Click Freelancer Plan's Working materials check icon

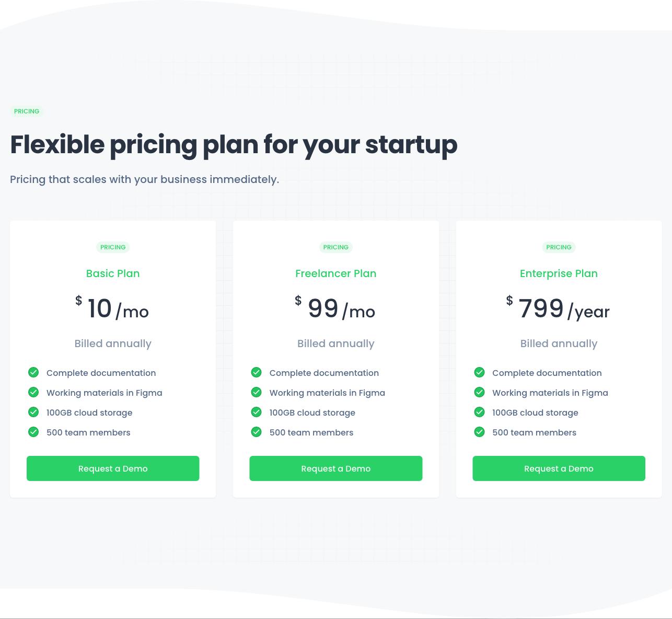256,392
